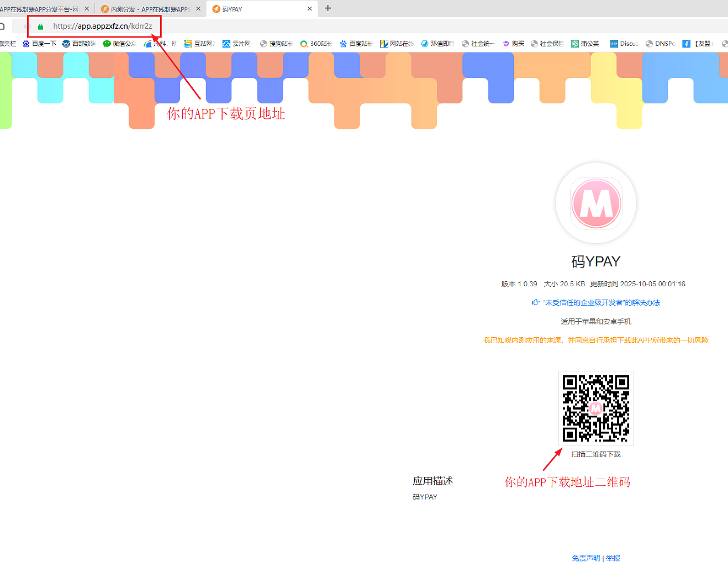Open the 蒲公英 bookmark

tap(585, 44)
